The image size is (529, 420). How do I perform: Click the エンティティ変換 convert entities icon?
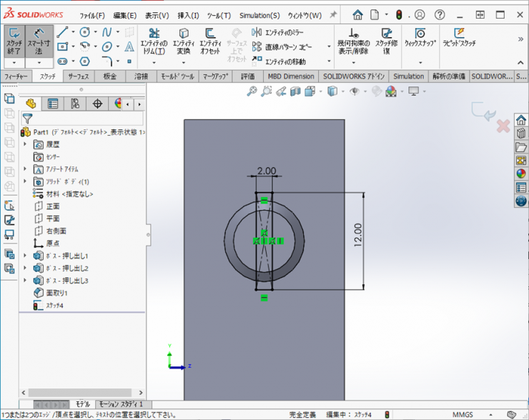coord(183,41)
